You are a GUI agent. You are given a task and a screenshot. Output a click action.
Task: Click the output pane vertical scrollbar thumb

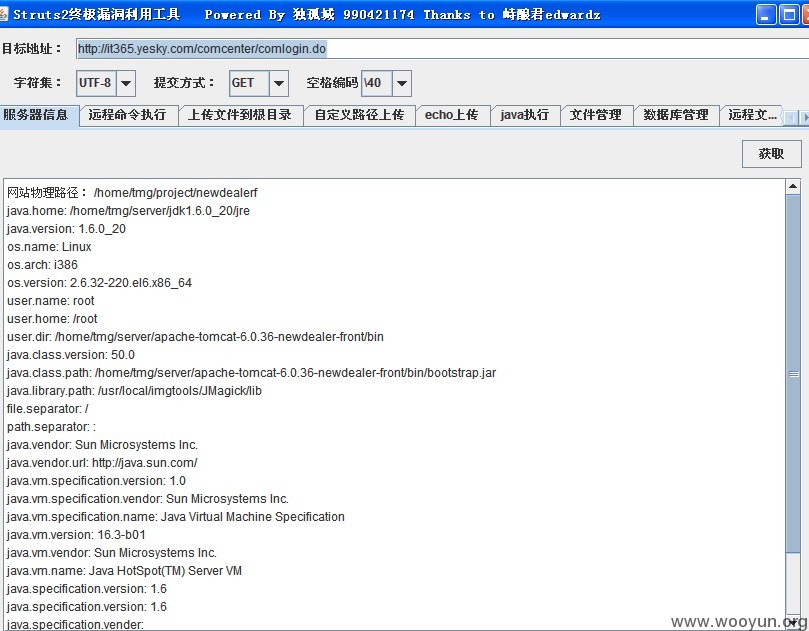click(x=793, y=374)
